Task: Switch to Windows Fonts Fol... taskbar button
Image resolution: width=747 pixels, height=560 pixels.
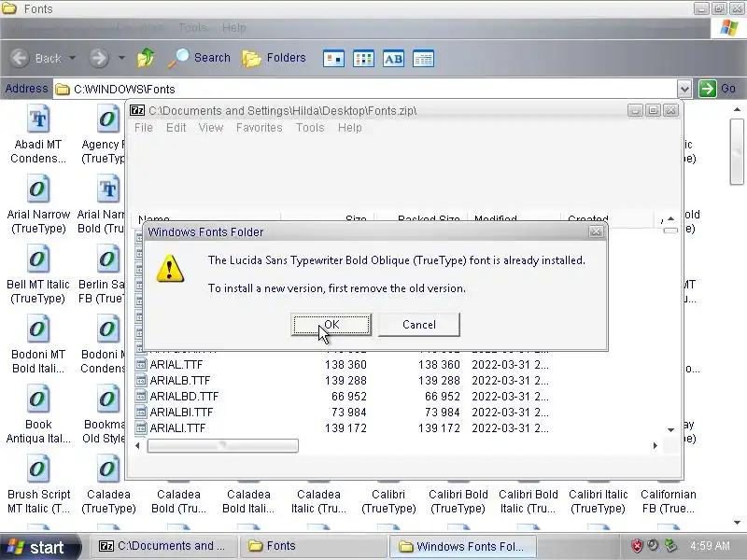Action: (x=463, y=546)
